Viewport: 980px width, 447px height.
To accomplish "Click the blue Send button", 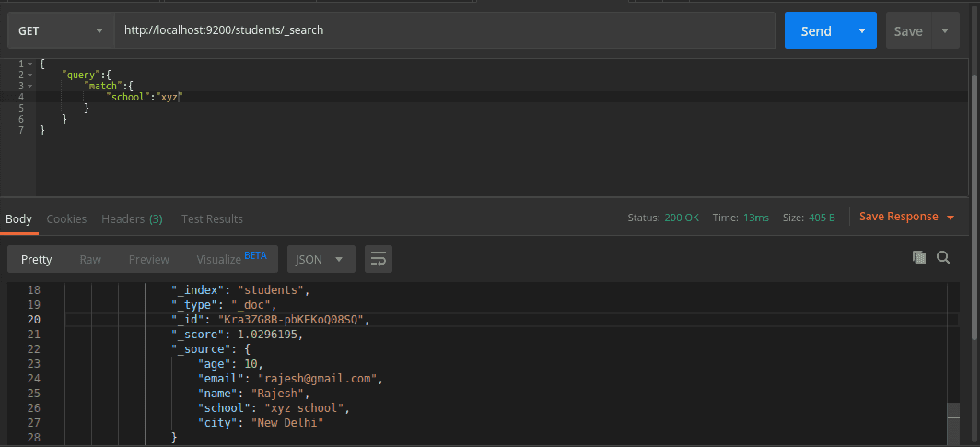I will [x=816, y=30].
